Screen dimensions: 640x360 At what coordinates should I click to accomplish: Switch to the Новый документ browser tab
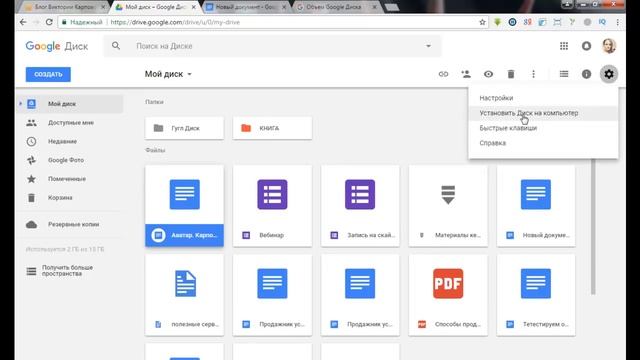pyautogui.click(x=247, y=7)
